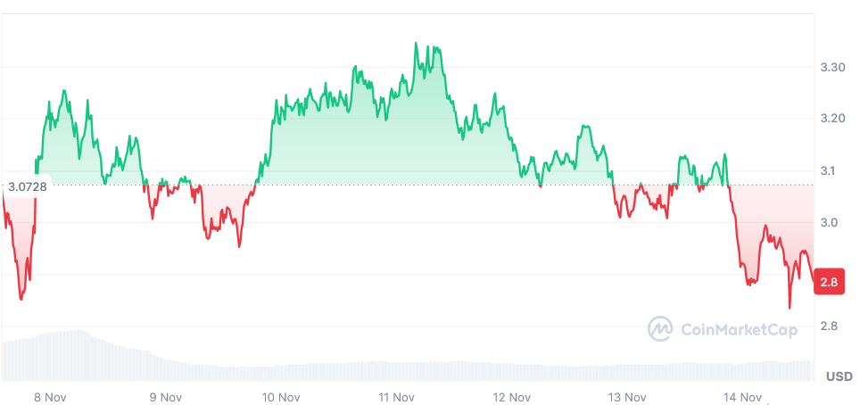Click the 3.30 price axis label
The image size is (868, 405).
pyautogui.click(x=832, y=67)
